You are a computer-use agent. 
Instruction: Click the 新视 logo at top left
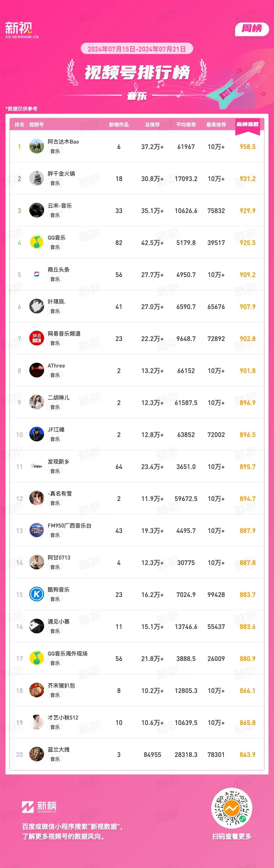tap(22, 30)
